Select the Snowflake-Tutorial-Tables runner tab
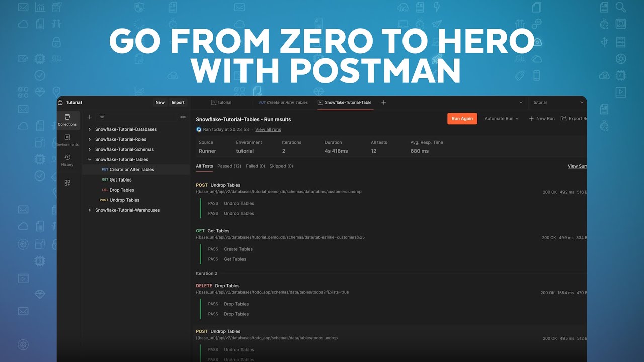 click(x=345, y=102)
